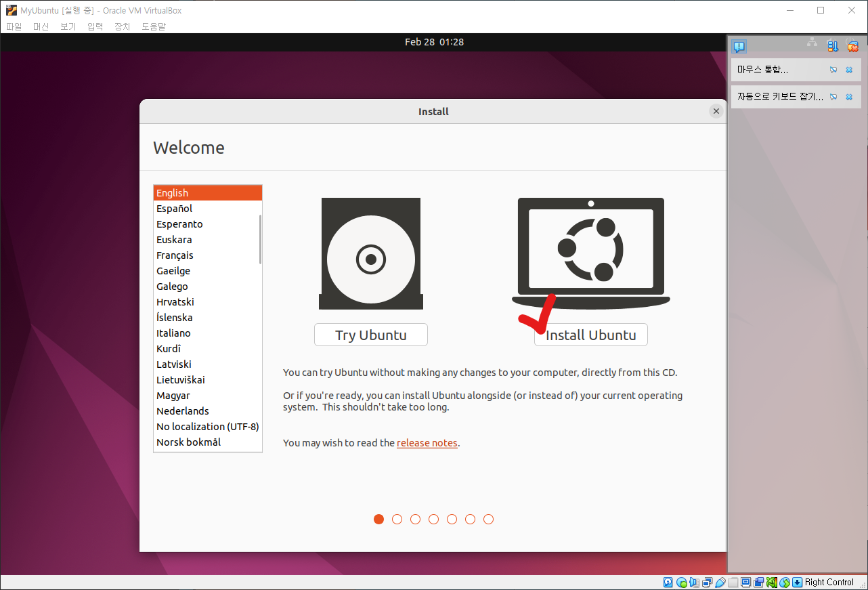Click the Right Control host key label
This screenshot has height=590, width=868.
pyautogui.click(x=829, y=582)
